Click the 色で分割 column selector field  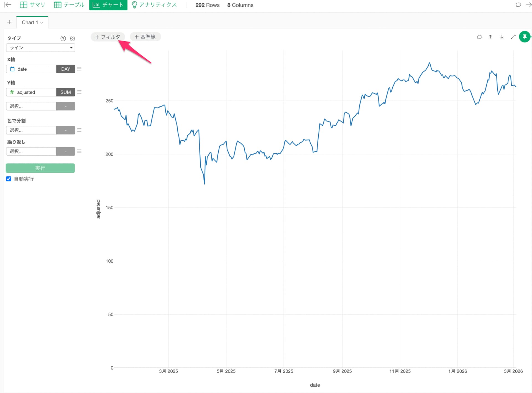(31, 130)
